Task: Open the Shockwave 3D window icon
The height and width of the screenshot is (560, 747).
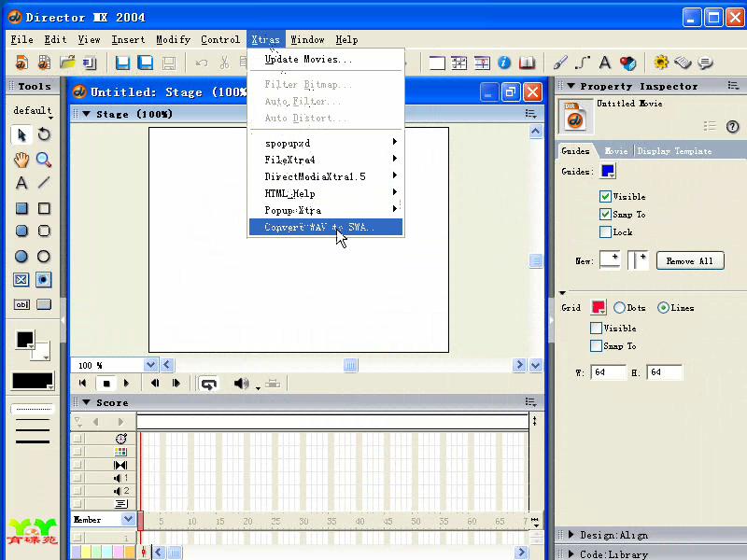Action: [627, 63]
